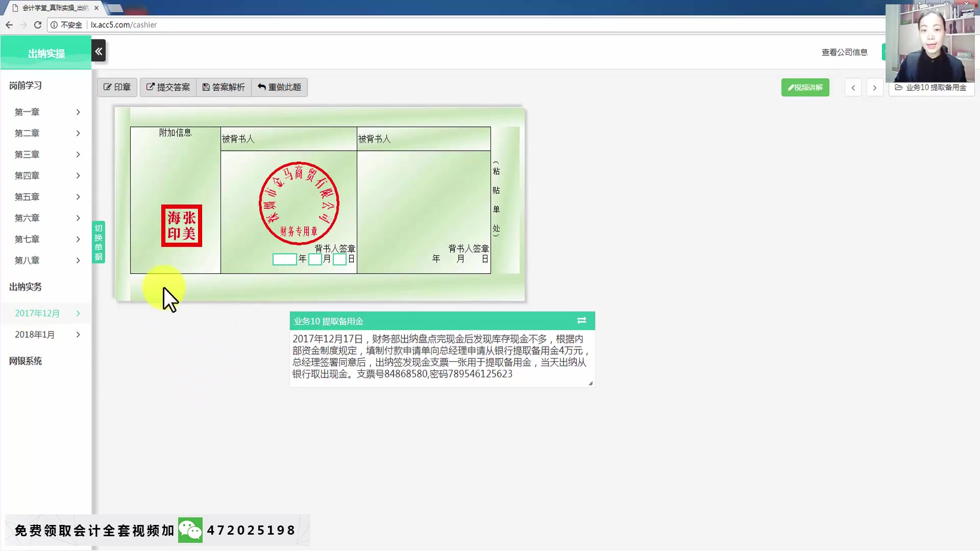This screenshot has height=551, width=980.
Task: Open 业务10 提取备用金 task dropdown
Action: click(931, 88)
